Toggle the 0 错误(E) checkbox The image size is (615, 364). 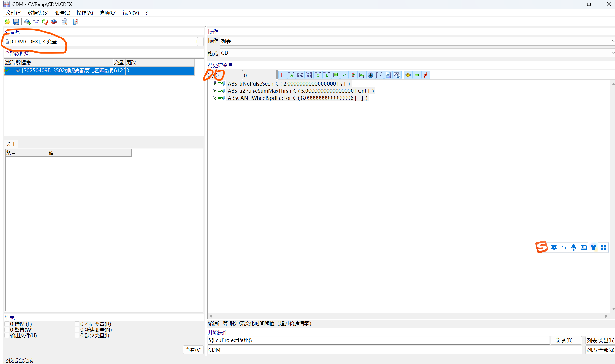pos(7,324)
